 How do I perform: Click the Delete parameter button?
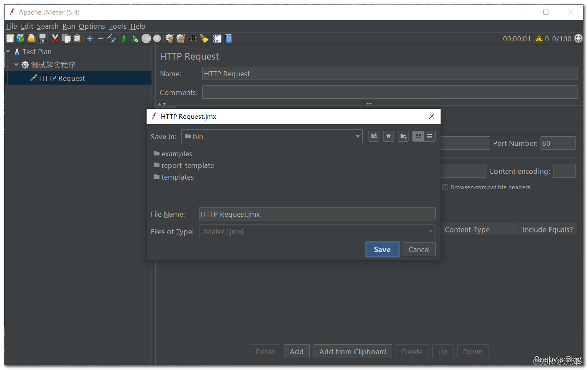pos(412,352)
